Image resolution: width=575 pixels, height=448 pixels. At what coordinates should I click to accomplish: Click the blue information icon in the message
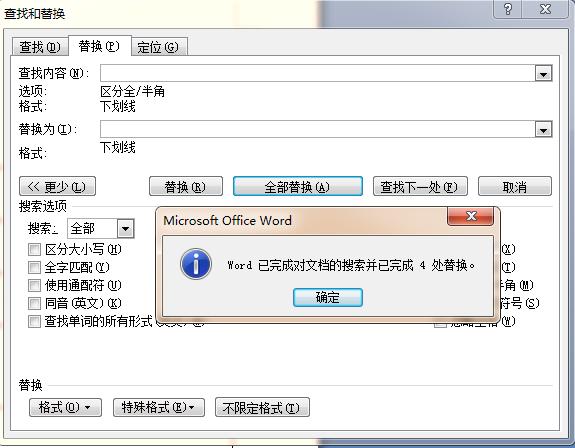196,264
